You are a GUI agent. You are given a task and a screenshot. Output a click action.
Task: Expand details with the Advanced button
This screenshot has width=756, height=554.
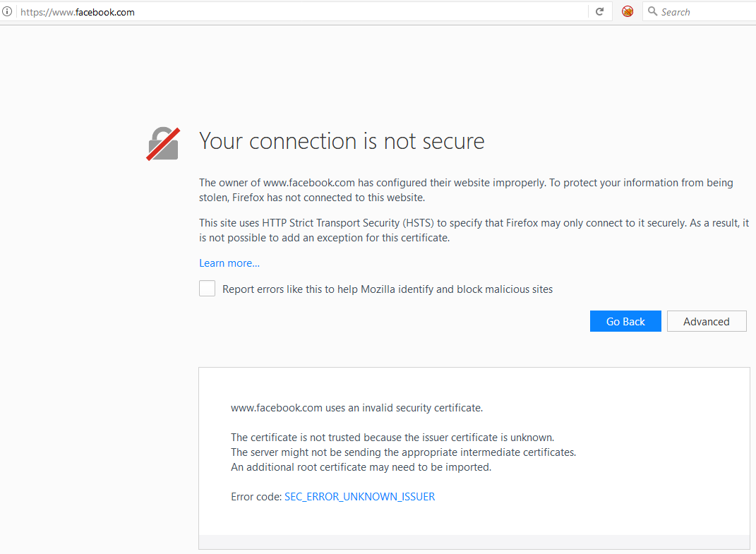[x=707, y=321]
